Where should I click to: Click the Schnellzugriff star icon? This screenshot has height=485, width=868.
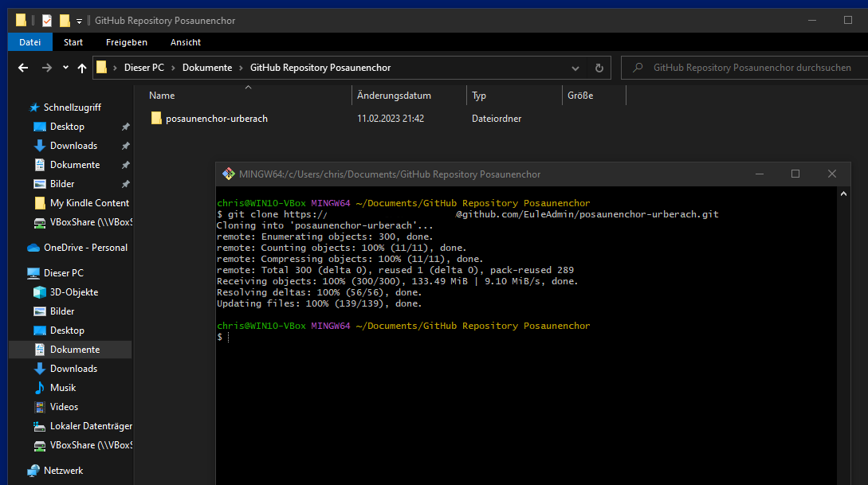coord(34,108)
